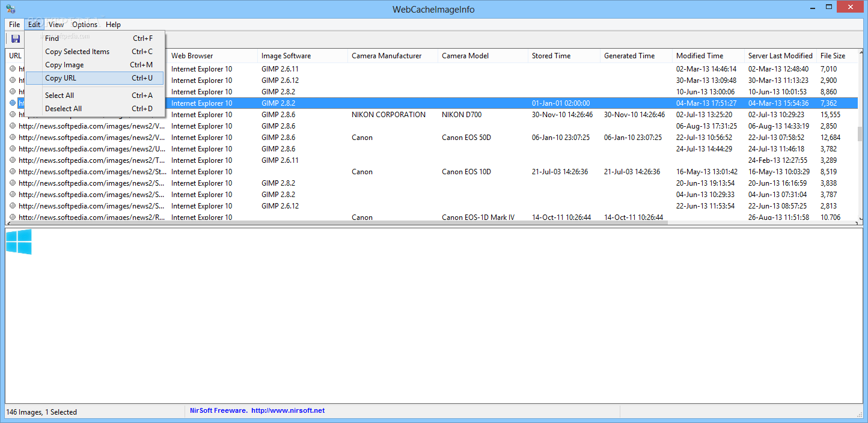Sort by the Camera Model column header
The width and height of the screenshot is (868, 423).
[483, 56]
